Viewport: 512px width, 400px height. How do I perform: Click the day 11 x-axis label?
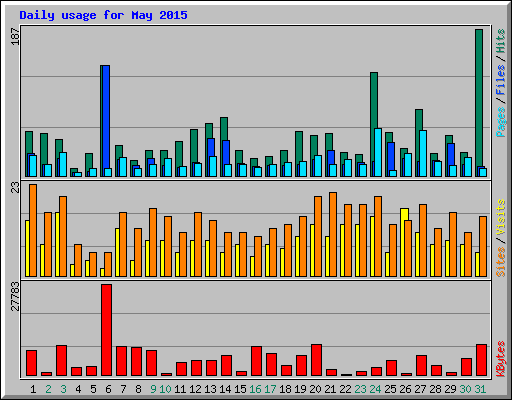(180, 389)
